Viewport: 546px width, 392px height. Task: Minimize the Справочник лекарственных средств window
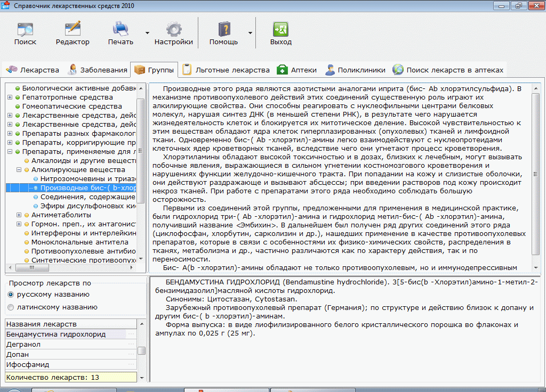tap(501, 5)
